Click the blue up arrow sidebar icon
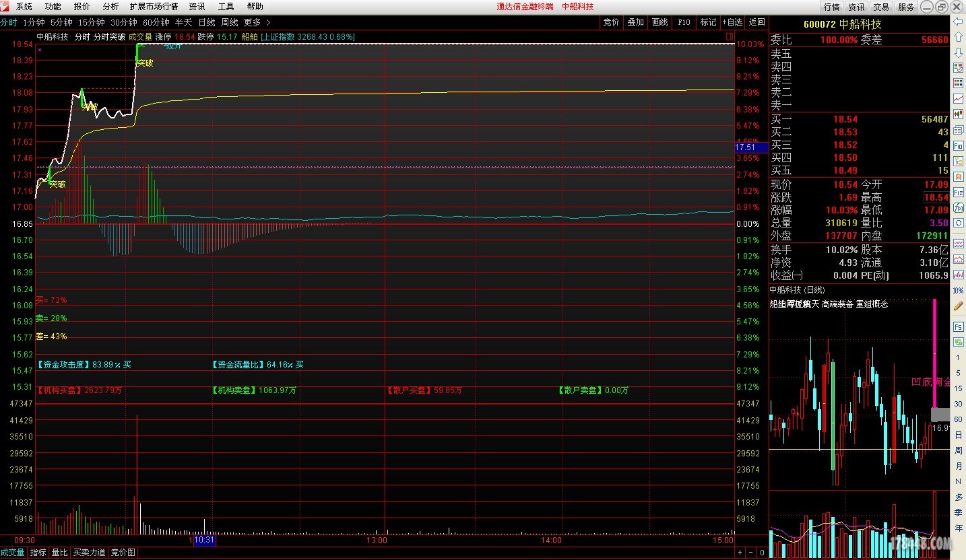This screenshot has height=560, width=966. coord(958,37)
